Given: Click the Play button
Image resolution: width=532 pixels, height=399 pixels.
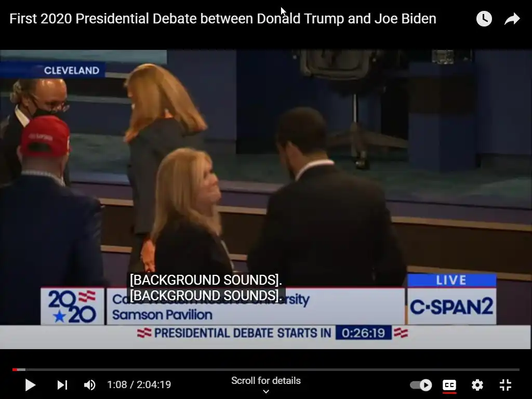Looking at the screenshot, I should tap(30, 385).
